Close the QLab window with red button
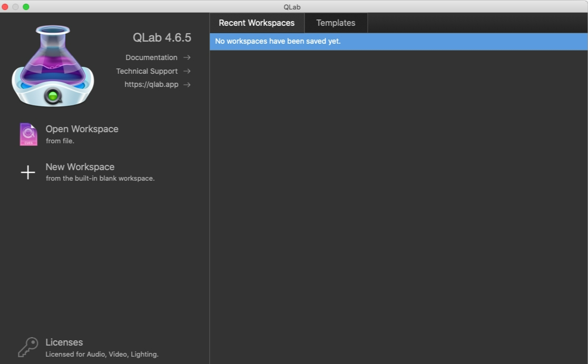Screen dimensions: 588x364 pos(5,7)
